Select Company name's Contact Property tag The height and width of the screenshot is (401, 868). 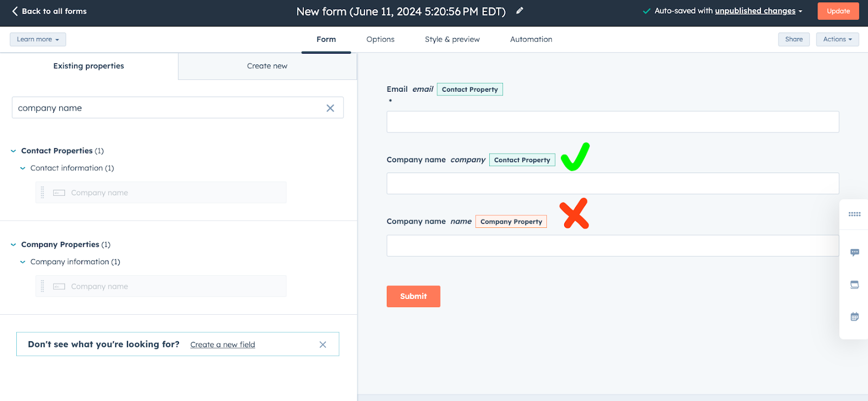(x=522, y=160)
